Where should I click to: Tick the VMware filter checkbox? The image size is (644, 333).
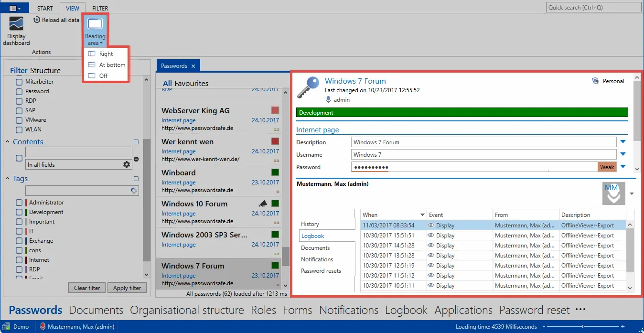click(x=19, y=120)
